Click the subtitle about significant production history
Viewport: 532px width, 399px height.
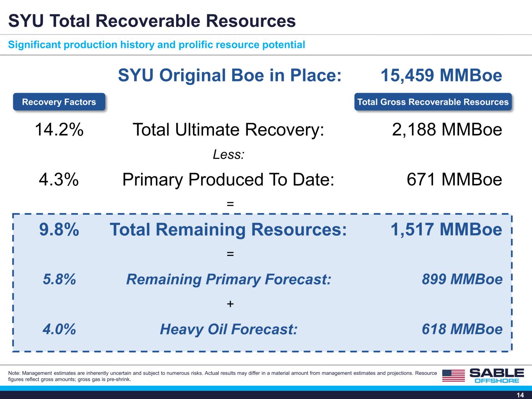[x=157, y=45]
